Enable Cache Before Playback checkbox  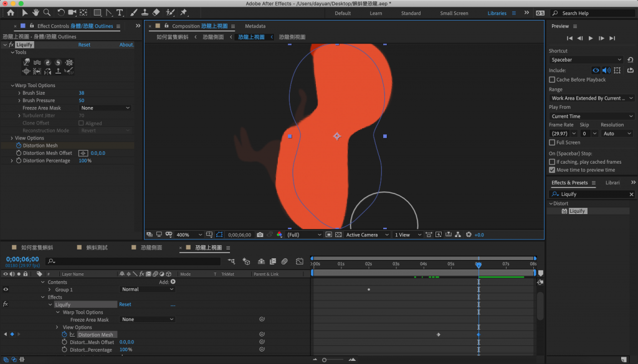552,80
